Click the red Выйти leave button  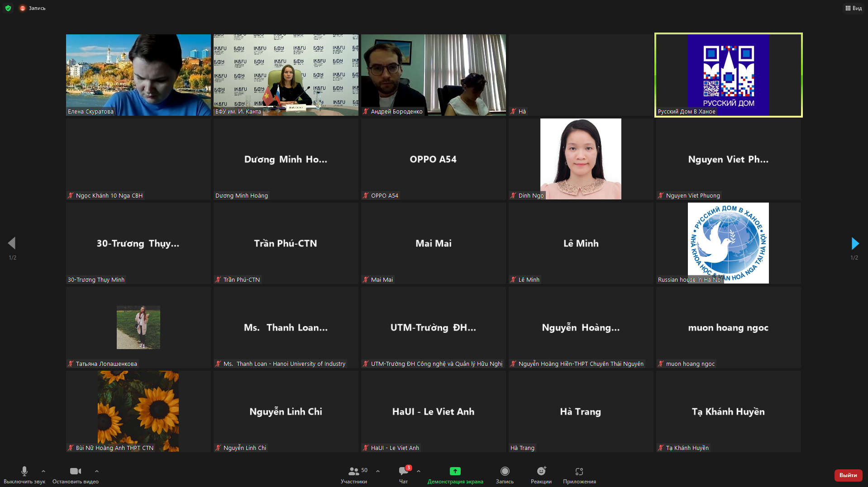pos(848,475)
